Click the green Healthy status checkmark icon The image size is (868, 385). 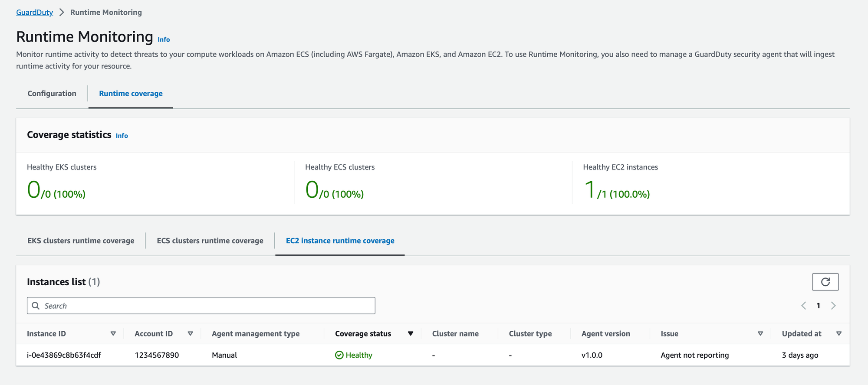pos(339,355)
